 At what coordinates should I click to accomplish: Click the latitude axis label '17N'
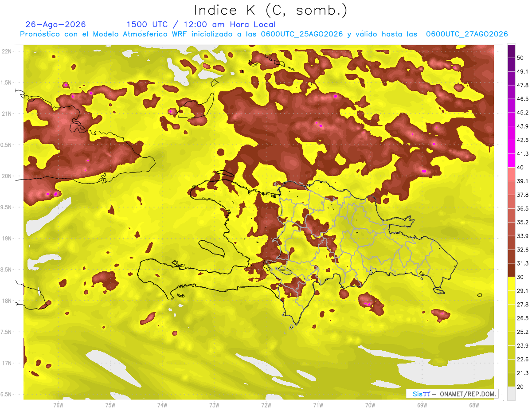tap(7, 363)
